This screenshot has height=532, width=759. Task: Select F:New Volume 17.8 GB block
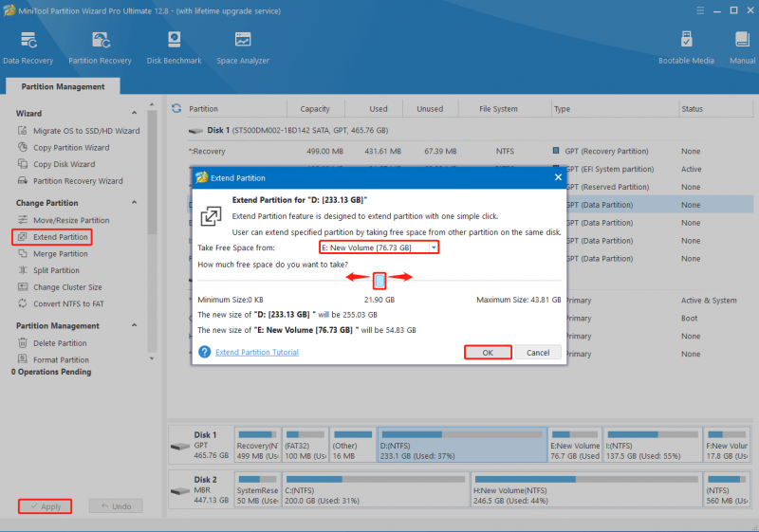click(727, 445)
